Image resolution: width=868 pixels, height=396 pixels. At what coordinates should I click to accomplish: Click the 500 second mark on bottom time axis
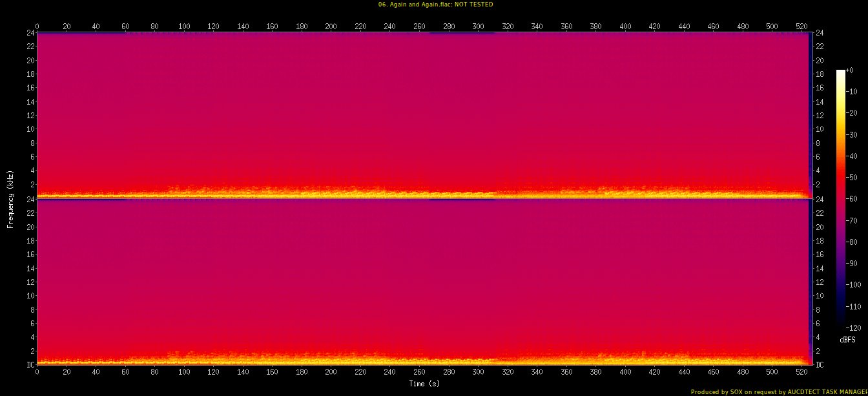[772, 373]
